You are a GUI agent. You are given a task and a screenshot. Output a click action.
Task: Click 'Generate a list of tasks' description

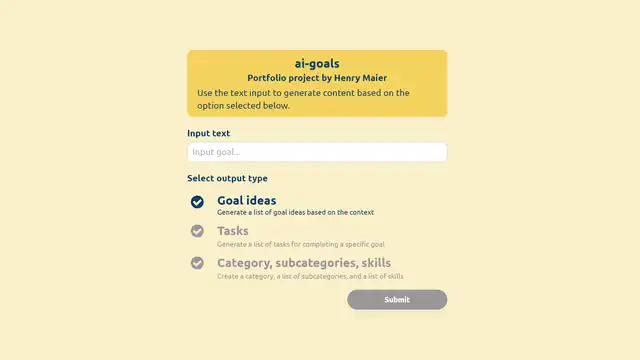click(x=300, y=244)
